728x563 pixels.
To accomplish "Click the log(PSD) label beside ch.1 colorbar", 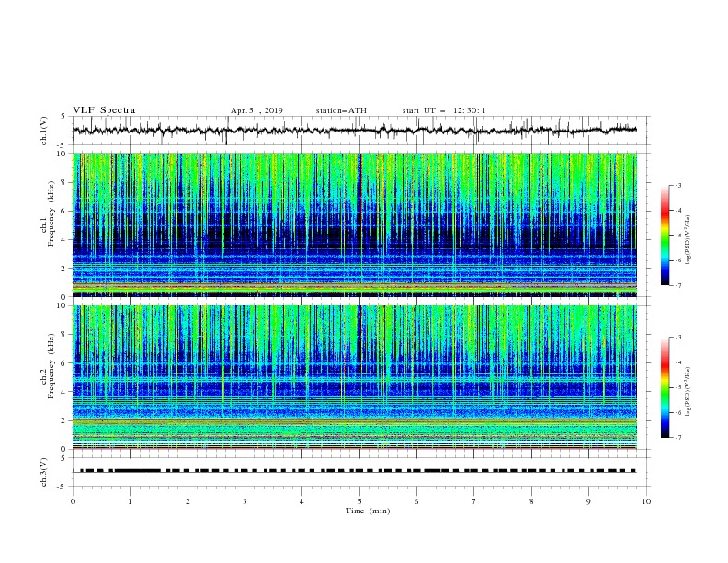I will [688, 240].
